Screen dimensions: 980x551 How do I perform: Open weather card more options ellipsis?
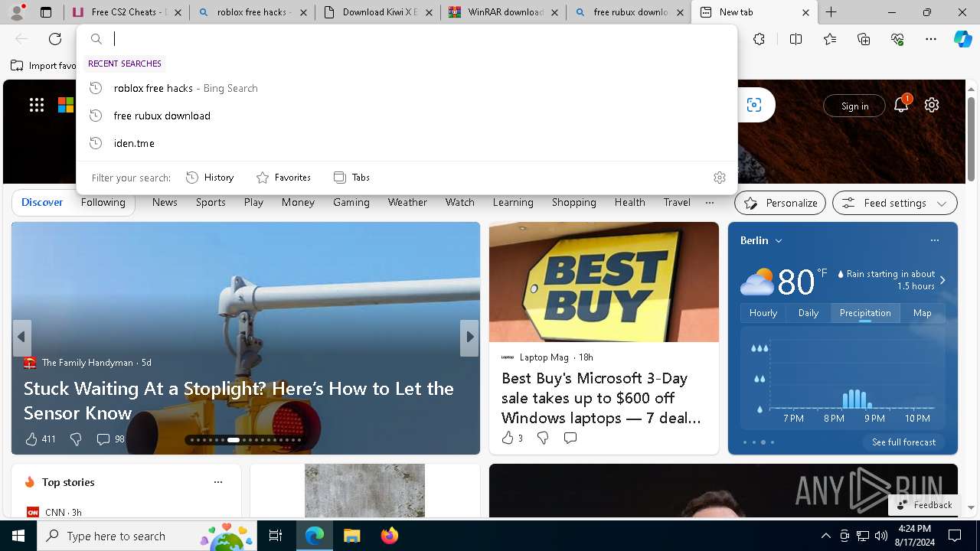tap(935, 240)
